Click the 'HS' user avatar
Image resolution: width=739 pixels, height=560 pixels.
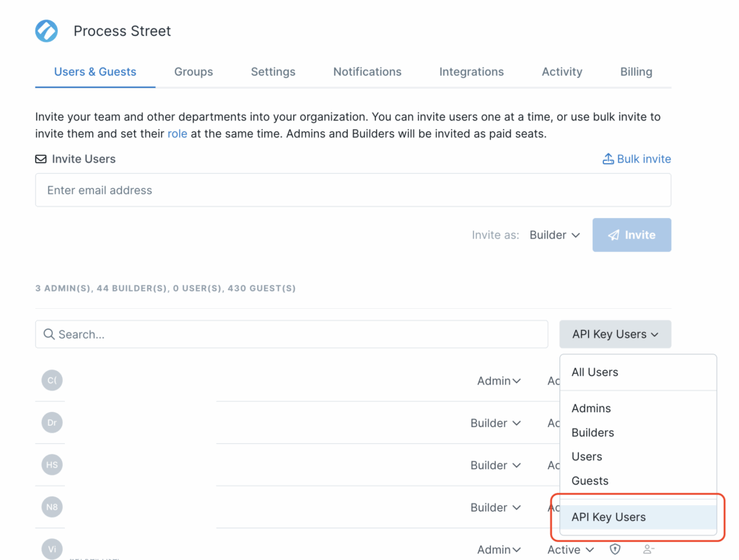[52, 465]
